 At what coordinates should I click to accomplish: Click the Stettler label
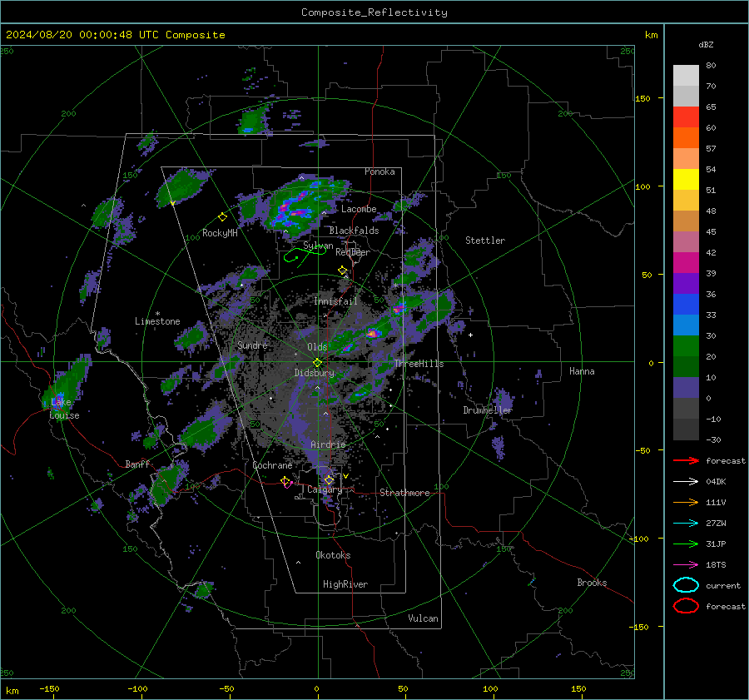pyautogui.click(x=485, y=241)
